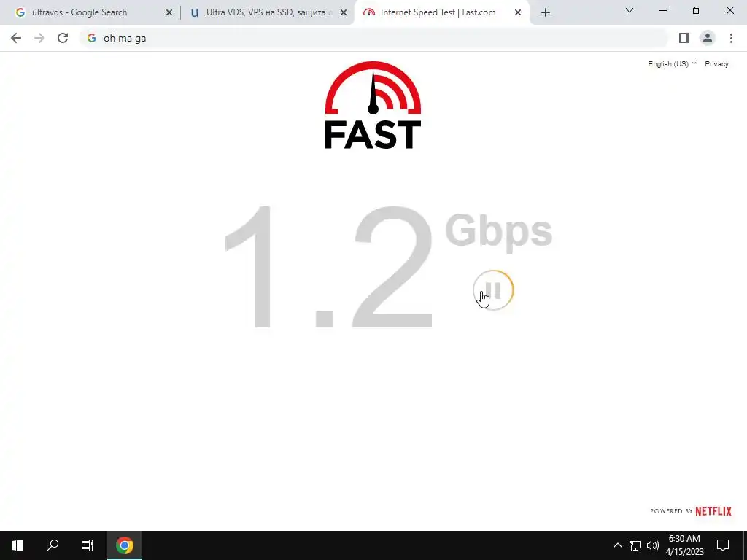Click the address bar containing 'oh ma ga'
This screenshot has width=747, height=560.
[374, 38]
